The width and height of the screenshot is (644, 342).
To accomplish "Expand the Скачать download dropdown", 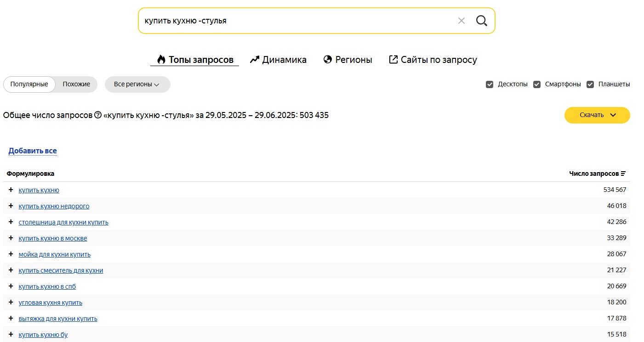I will tap(597, 115).
